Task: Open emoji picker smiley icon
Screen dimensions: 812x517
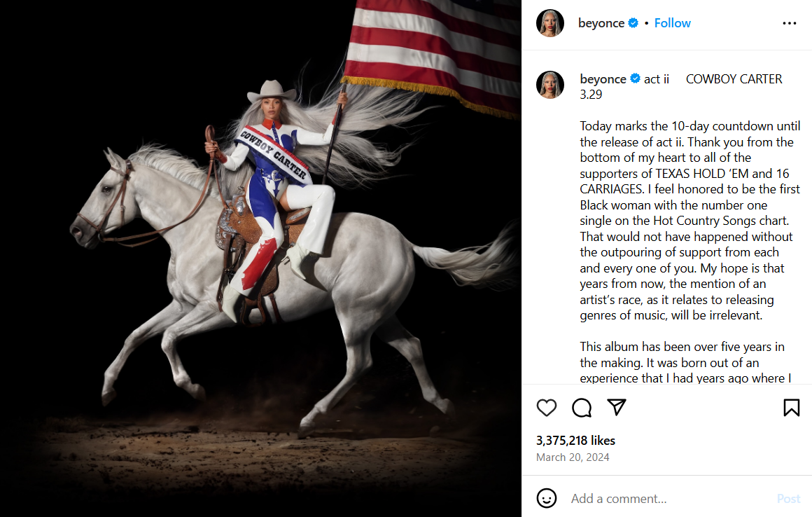Action: click(x=546, y=498)
